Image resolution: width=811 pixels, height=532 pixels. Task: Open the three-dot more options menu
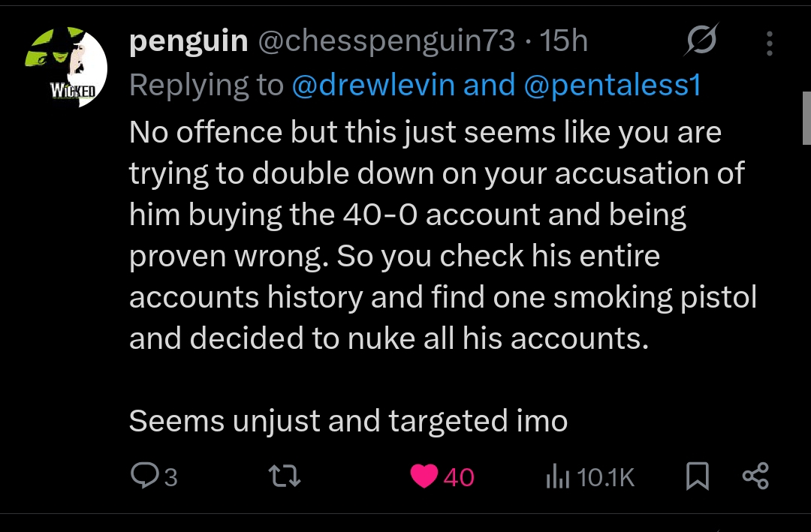pos(769,43)
